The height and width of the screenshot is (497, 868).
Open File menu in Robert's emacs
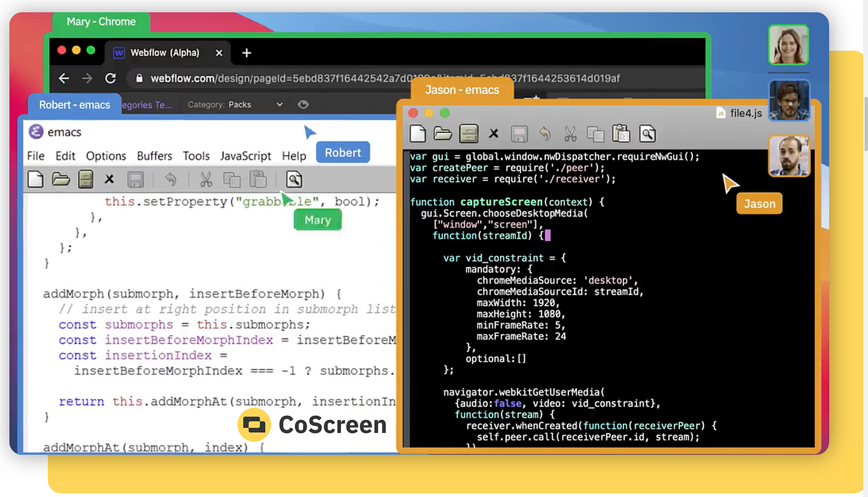(x=36, y=156)
